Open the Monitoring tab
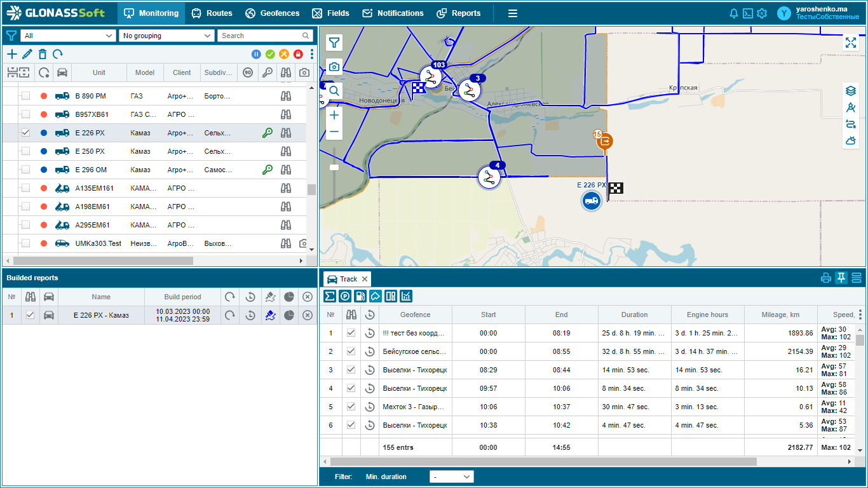 (151, 13)
